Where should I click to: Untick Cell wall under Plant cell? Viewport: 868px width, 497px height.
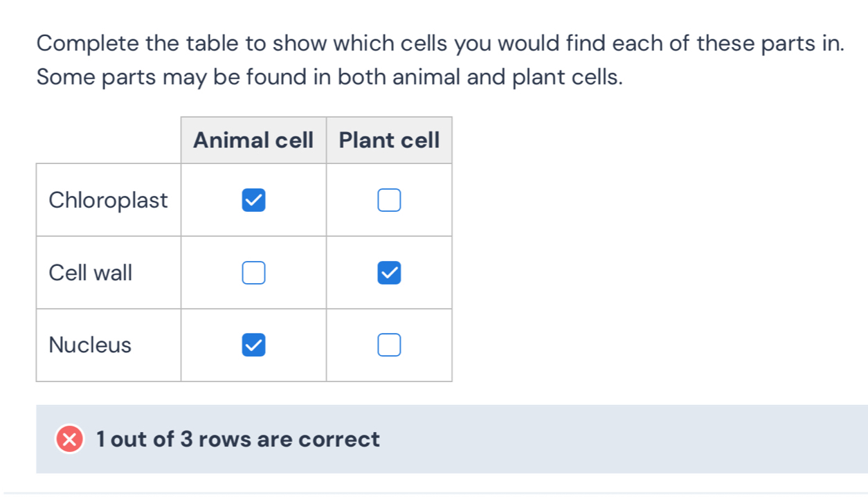pos(389,273)
